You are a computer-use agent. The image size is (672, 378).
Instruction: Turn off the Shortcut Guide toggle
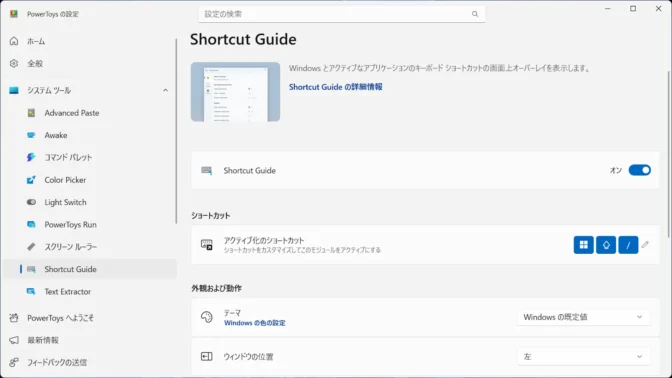pyautogui.click(x=639, y=170)
